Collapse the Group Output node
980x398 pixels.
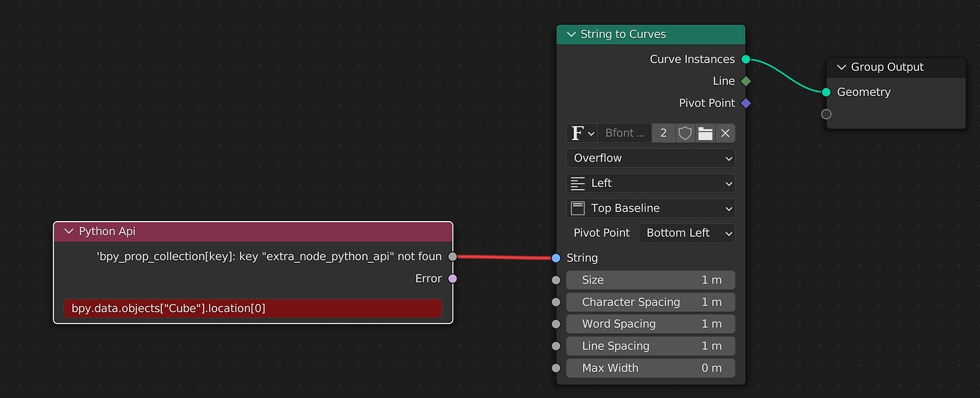(842, 67)
